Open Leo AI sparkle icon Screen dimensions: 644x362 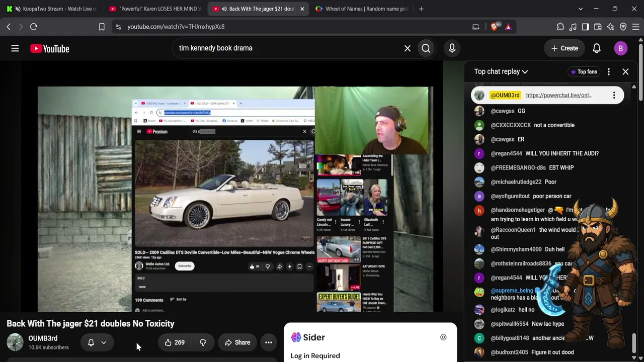(x=610, y=27)
